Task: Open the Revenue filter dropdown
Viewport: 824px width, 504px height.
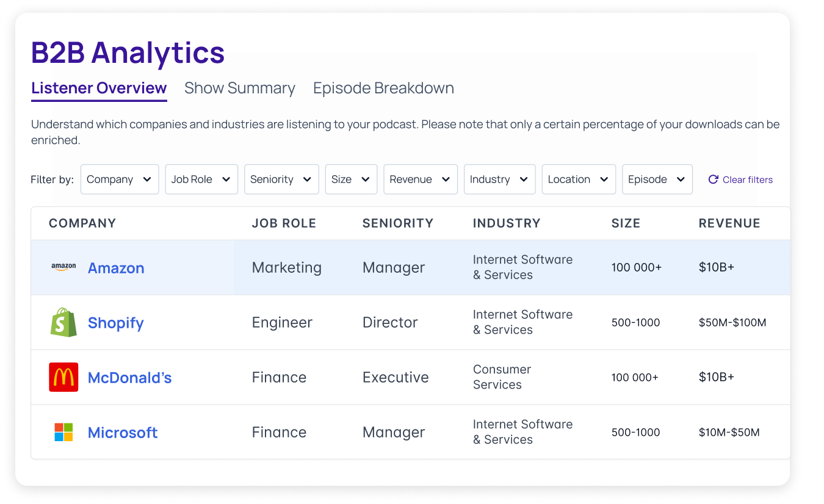Action: pyautogui.click(x=421, y=179)
